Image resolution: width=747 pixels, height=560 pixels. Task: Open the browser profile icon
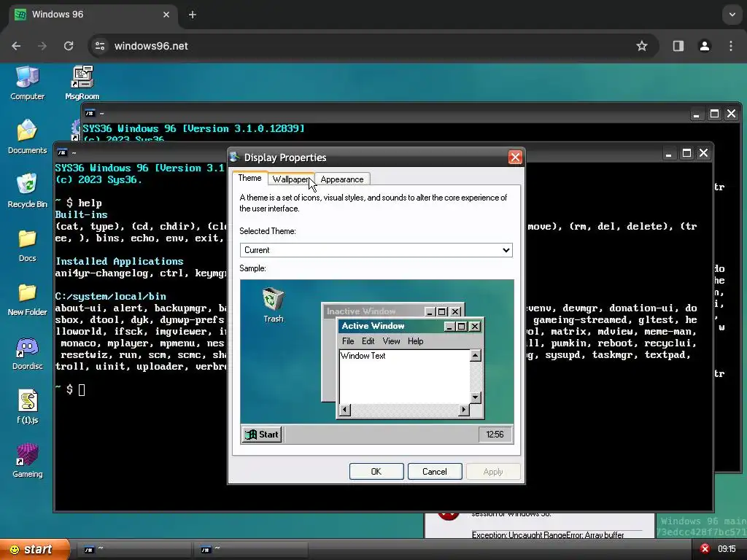[x=704, y=46]
